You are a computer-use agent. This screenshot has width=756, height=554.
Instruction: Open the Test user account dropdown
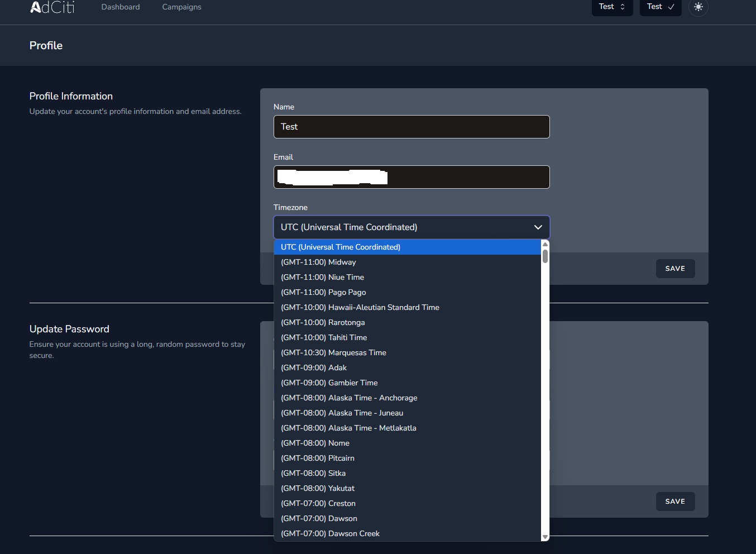[661, 7]
